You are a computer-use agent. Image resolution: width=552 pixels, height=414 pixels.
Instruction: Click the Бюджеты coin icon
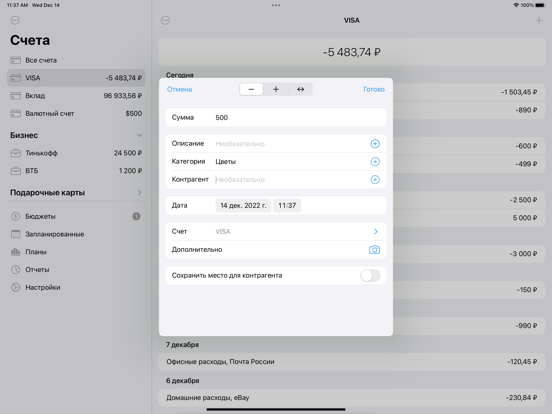click(x=15, y=216)
